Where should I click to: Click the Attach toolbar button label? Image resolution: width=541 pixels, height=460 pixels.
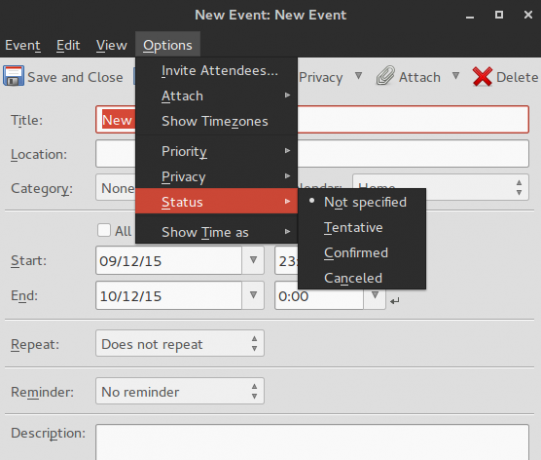420,77
